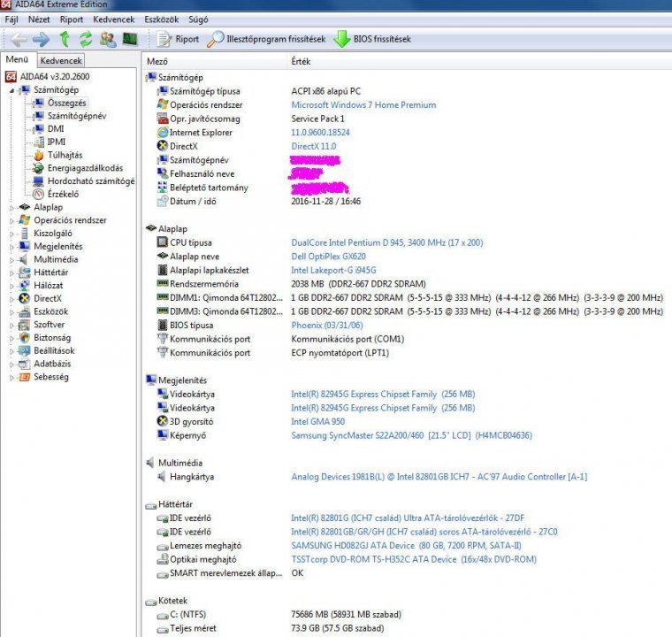Open the Intel GMA 950 link
Image resolution: width=672 pixels, height=637 pixels.
tap(317, 421)
